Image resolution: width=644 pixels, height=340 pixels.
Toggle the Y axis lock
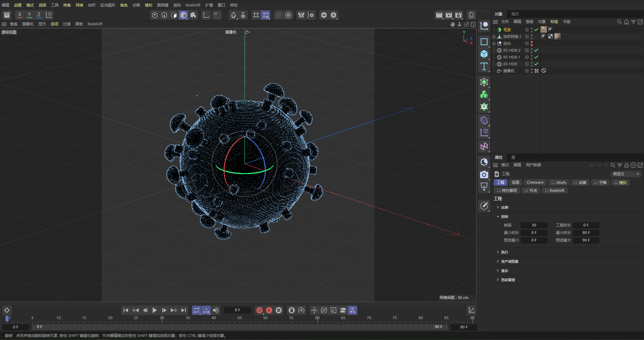[x=29, y=15]
